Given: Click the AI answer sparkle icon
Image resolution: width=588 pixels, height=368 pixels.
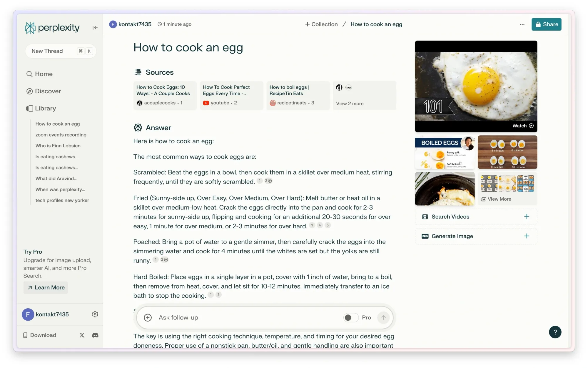Looking at the screenshot, I should 138,127.
